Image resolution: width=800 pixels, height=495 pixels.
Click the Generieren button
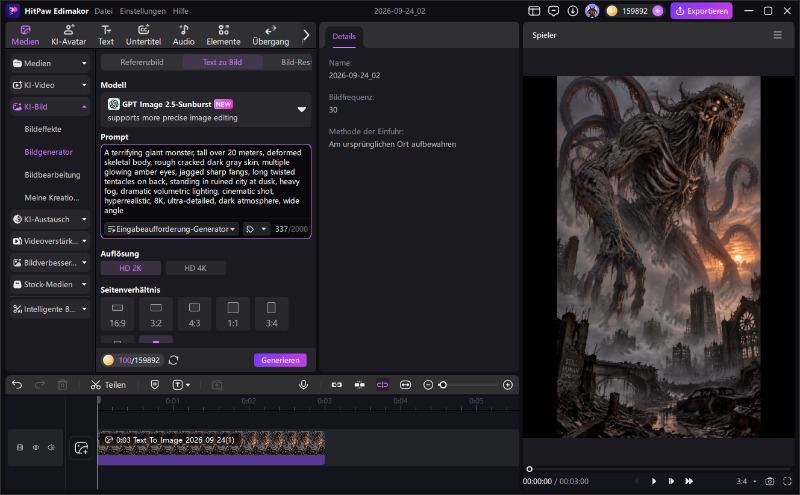pos(280,360)
